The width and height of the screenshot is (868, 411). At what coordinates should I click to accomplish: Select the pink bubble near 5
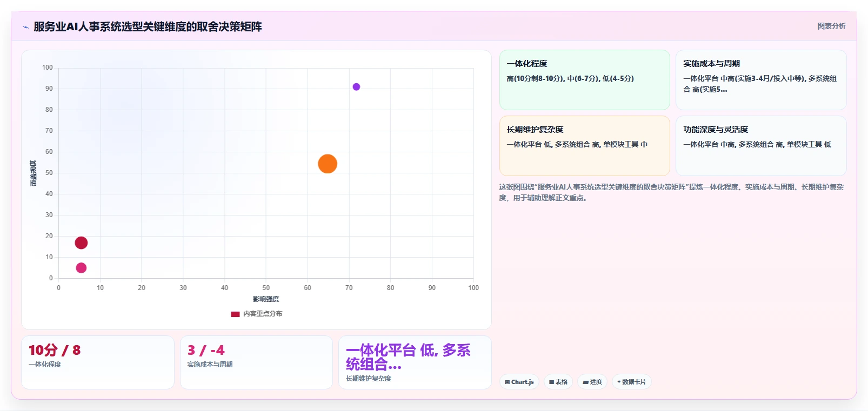click(x=81, y=268)
